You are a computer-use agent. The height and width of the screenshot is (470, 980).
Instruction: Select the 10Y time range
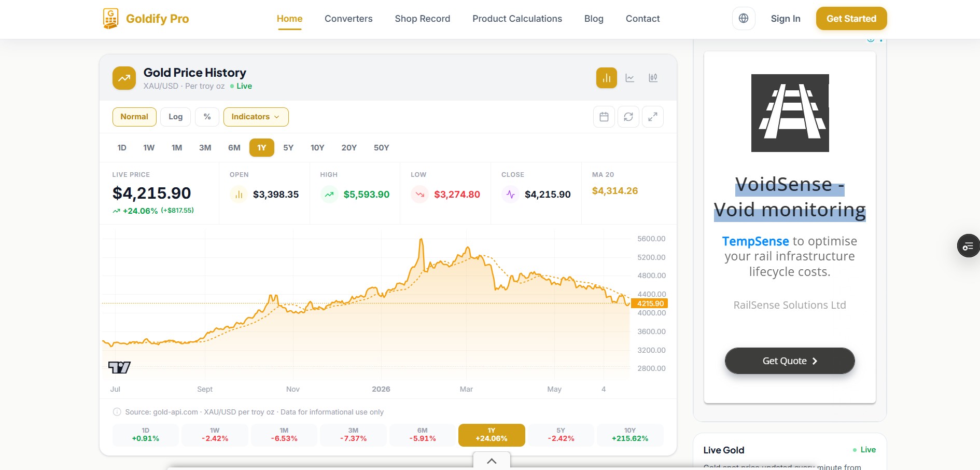click(317, 148)
